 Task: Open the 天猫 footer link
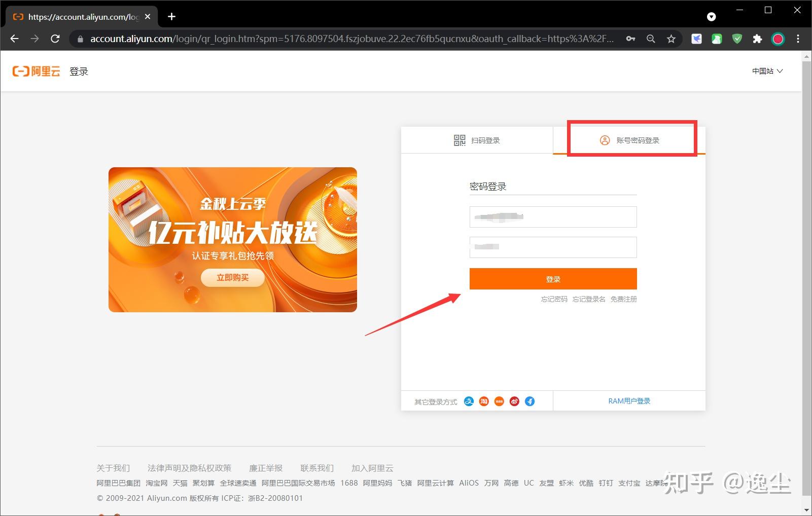click(180, 483)
